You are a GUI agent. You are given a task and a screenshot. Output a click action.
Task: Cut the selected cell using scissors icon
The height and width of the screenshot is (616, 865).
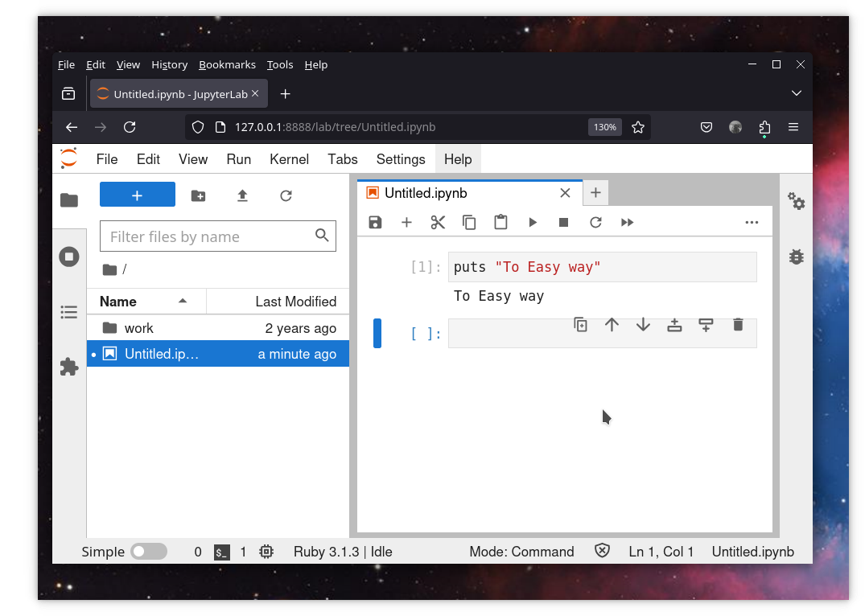tap(438, 223)
